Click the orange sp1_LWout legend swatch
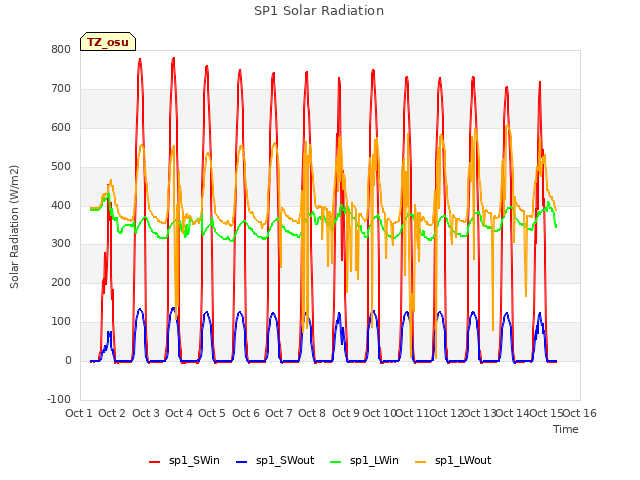640x480 pixels. tap(420, 462)
